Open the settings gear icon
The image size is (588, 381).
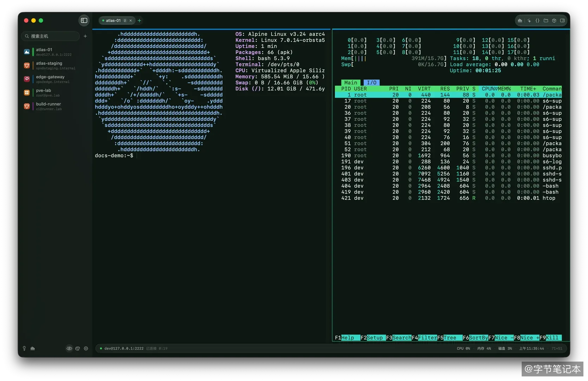pos(86,349)
